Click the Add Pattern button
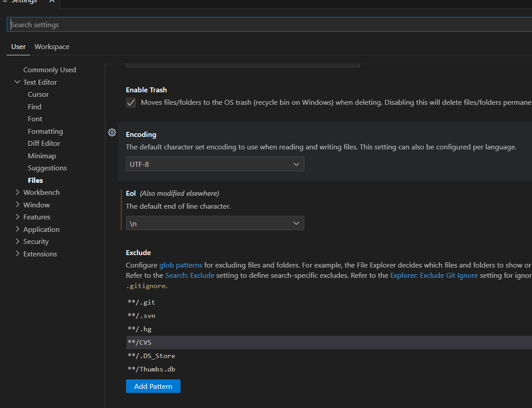The width and height of the screenshot is (532, 408). [153, 386]
